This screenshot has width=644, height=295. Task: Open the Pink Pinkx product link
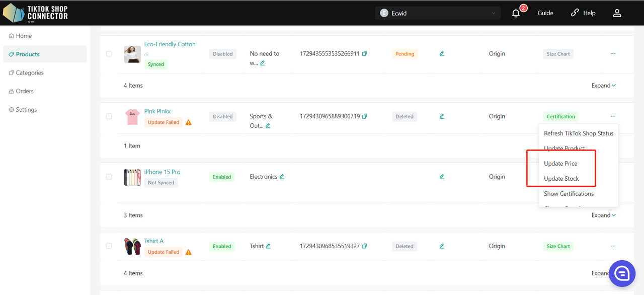pos(157,111)
